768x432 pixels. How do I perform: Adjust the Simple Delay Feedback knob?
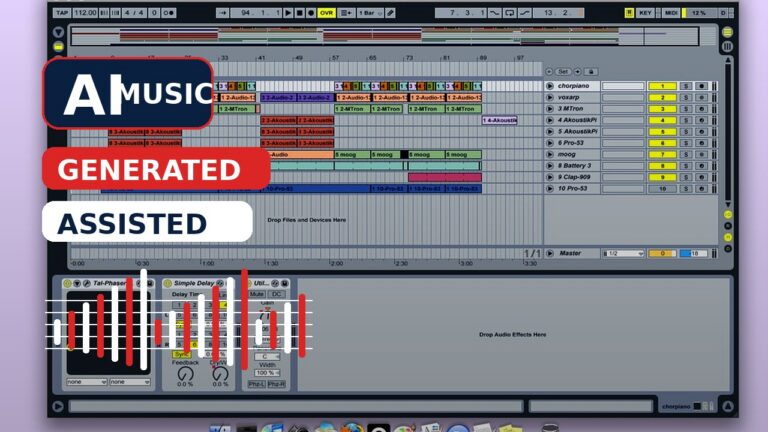click(x=185, y=374)
